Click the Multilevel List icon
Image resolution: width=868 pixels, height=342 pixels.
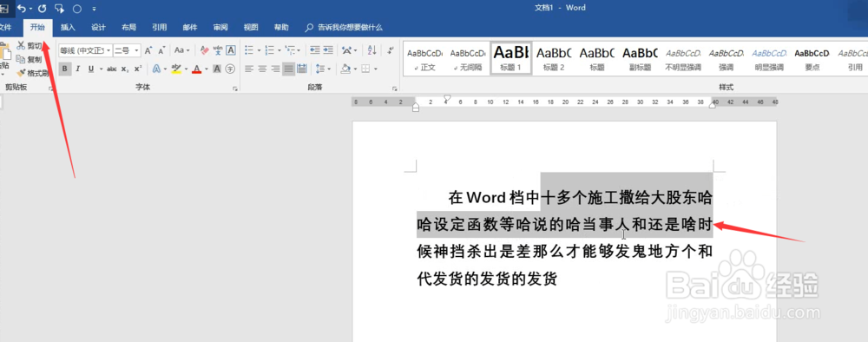(291, 50)
